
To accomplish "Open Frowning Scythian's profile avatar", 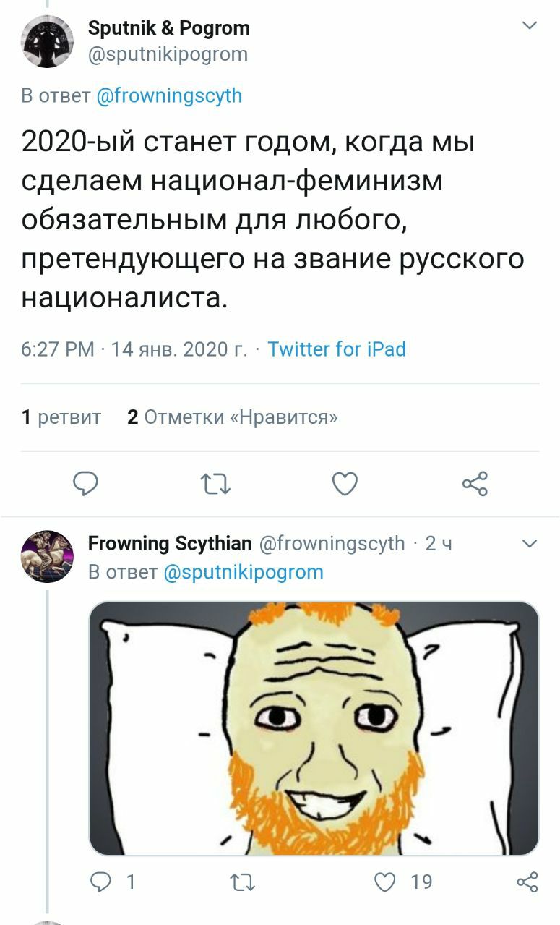I will [x=47, y=557].
